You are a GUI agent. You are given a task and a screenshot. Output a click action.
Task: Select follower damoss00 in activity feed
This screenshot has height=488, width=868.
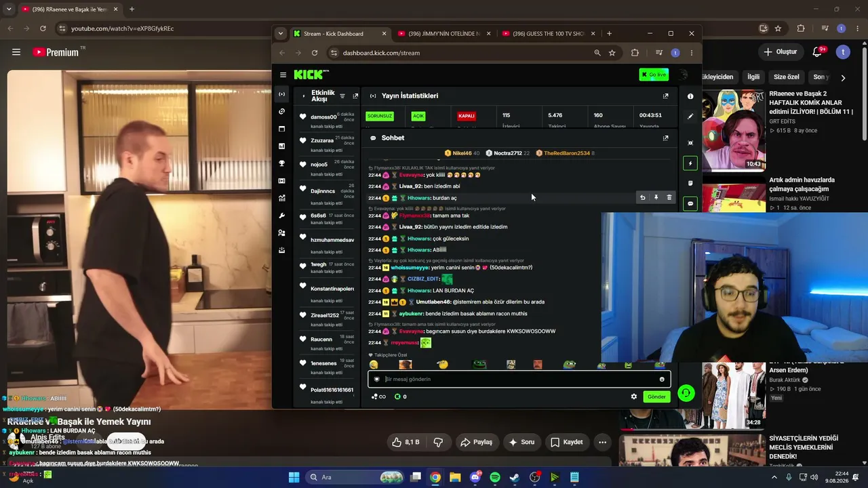click(323, 117)
